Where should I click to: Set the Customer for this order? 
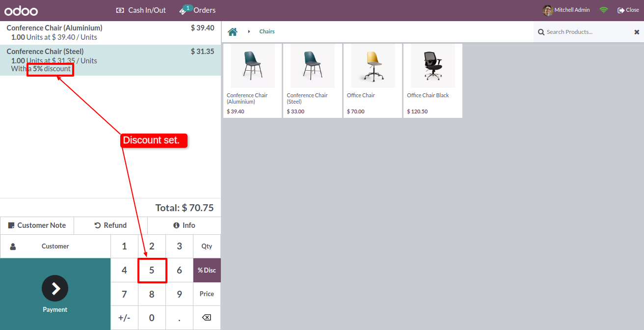pyautogui.click(x=55, y=246)
